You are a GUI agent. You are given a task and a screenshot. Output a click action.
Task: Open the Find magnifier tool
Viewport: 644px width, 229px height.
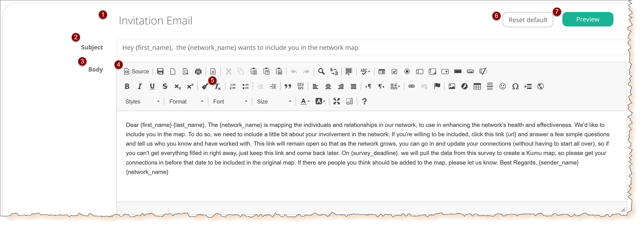pos(321,71)
